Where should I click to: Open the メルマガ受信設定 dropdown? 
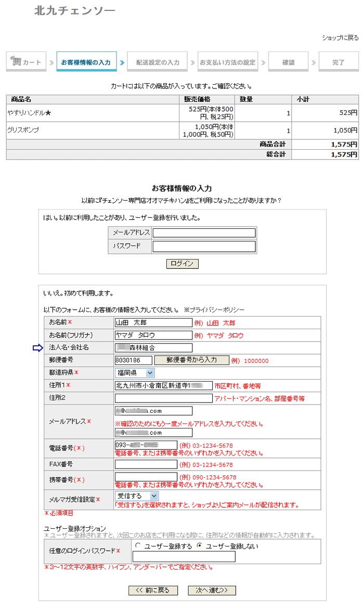(136, 496)
